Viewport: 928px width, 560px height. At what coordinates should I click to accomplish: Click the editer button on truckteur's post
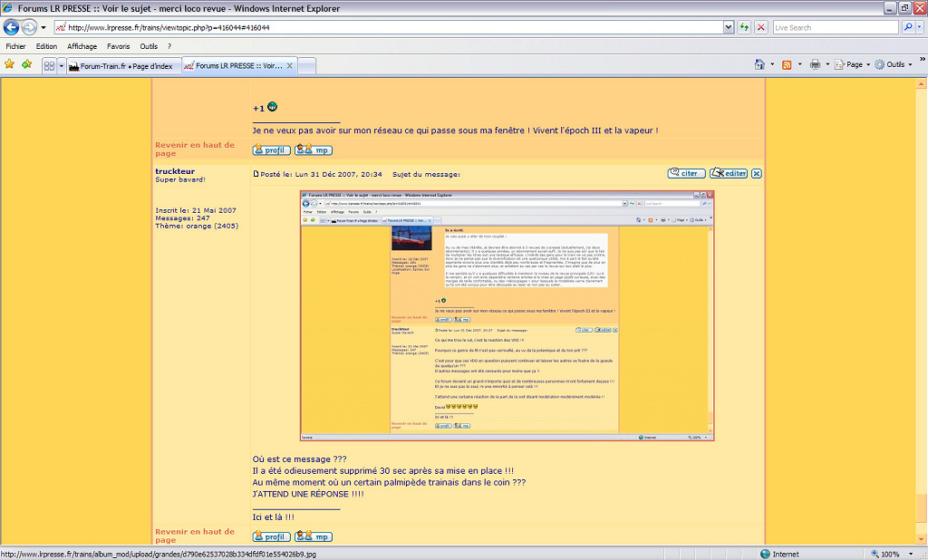coord(729,173)
